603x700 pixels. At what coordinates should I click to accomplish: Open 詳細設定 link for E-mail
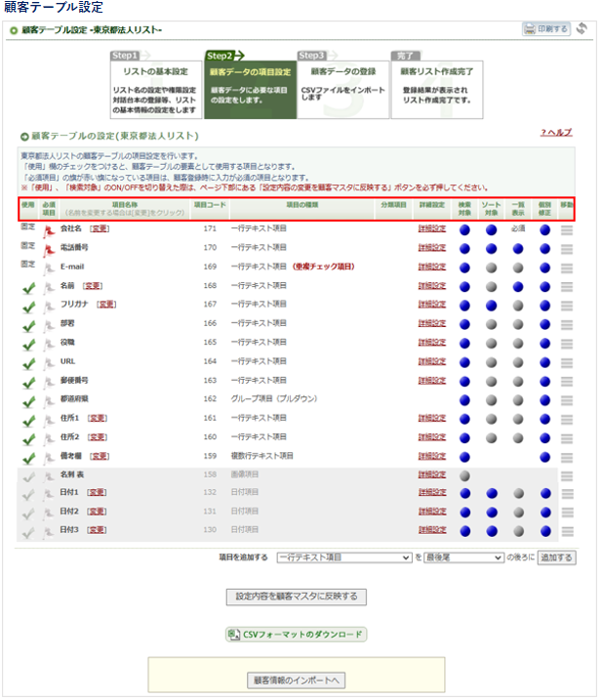pyautogui.click(x=432, y=267)
